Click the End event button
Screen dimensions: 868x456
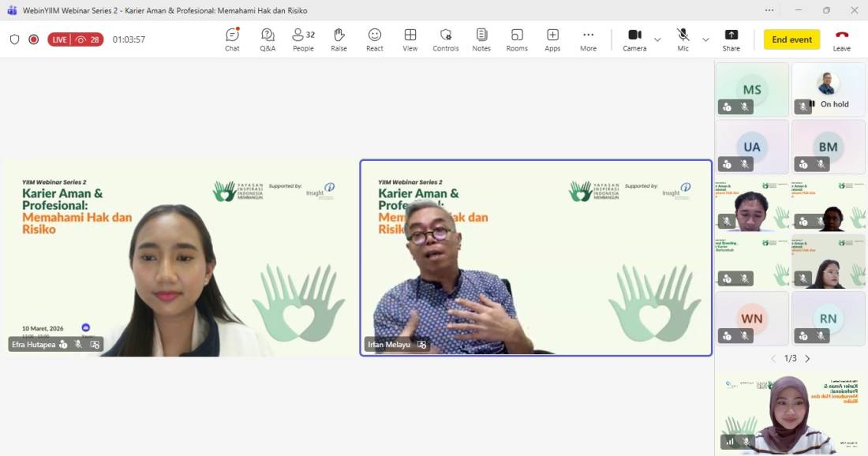[x=791, y=39]
